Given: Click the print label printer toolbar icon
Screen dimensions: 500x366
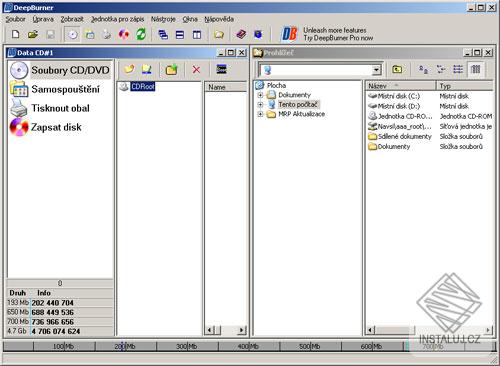Looking at the screenshot, I should pos(107,34).
